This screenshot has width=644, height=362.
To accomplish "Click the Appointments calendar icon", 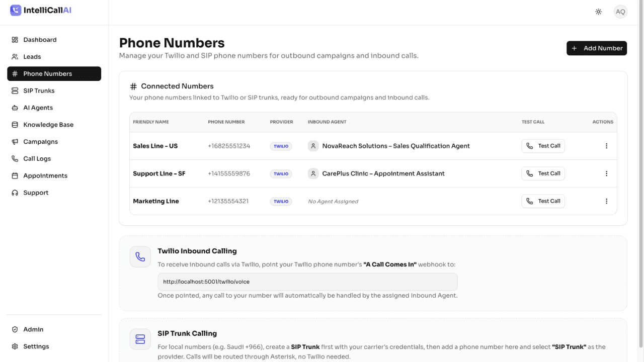I will 15,176.
